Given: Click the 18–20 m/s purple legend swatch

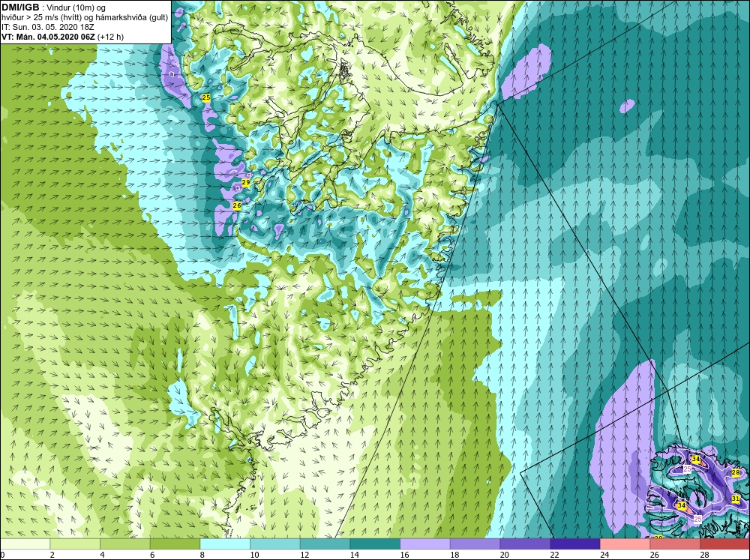Looking at the screenshot, I should [475, 544].
